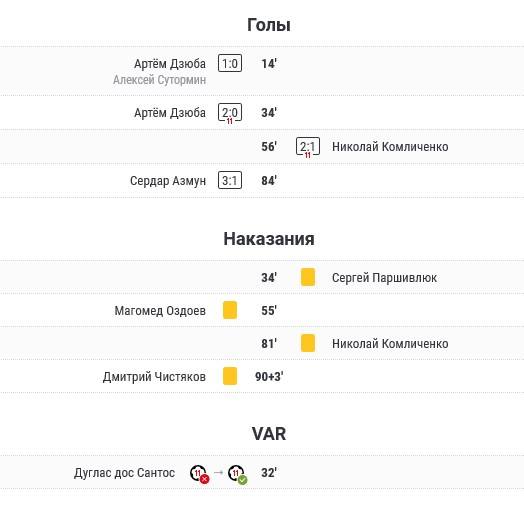The height and width of the screenshot is (514, 524).
Task: Click the 3:1 score badge
Action: pyautogui.click(x=230, y=180)
